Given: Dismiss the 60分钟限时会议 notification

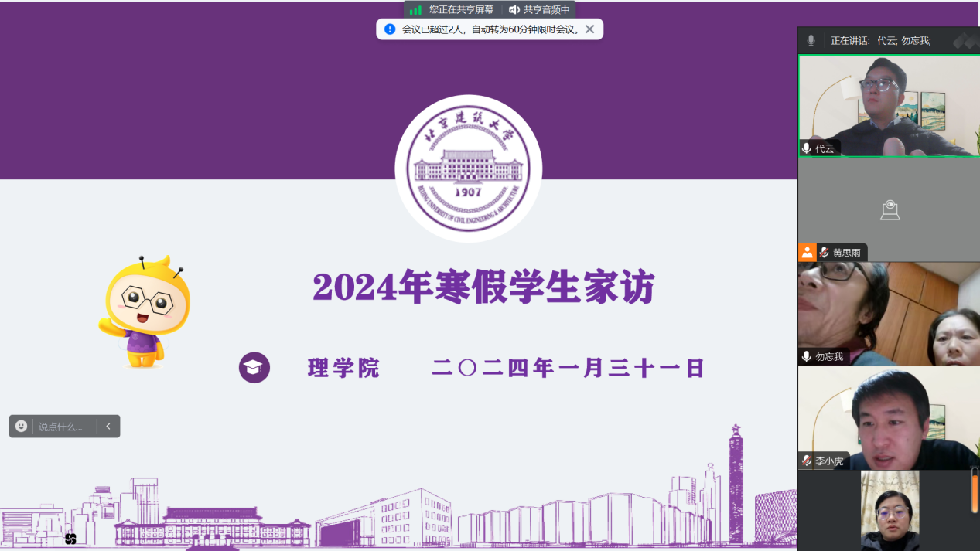Looking at the screenshot, I should pos(590,29).
